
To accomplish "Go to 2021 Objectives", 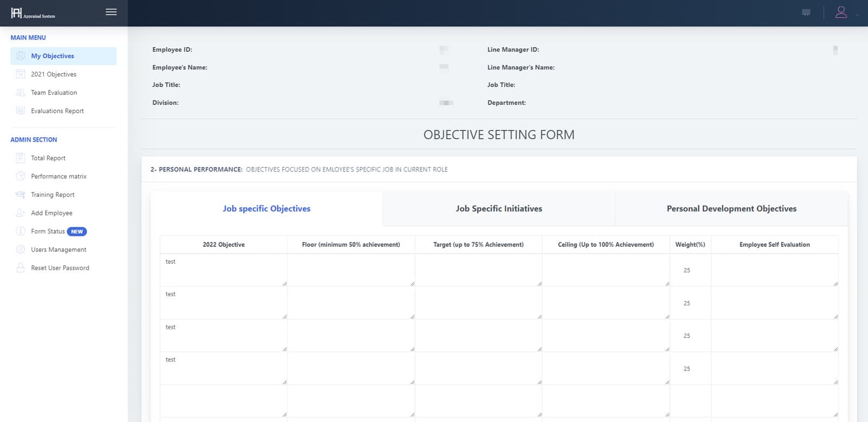I will (54, 74).
